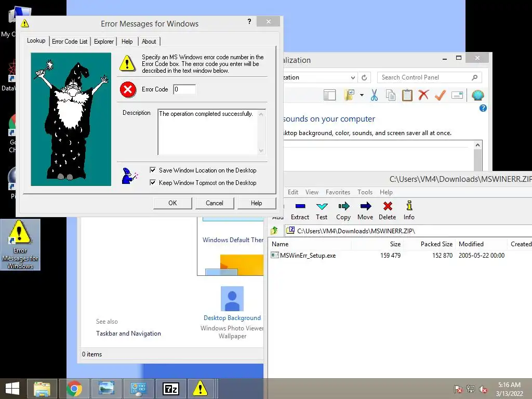Open the Explorer tab
The width and height of the screenshot is (532, 399).
click(x=104, y=42)
